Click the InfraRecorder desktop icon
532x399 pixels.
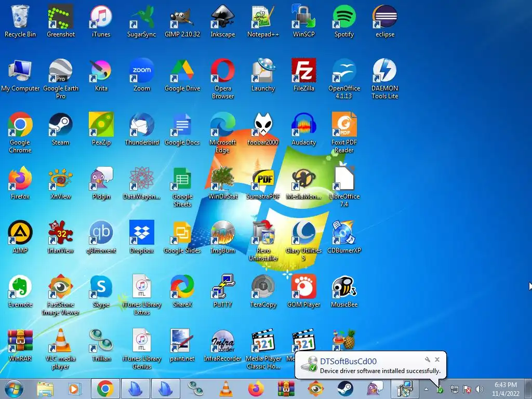(x=222, y=345)
